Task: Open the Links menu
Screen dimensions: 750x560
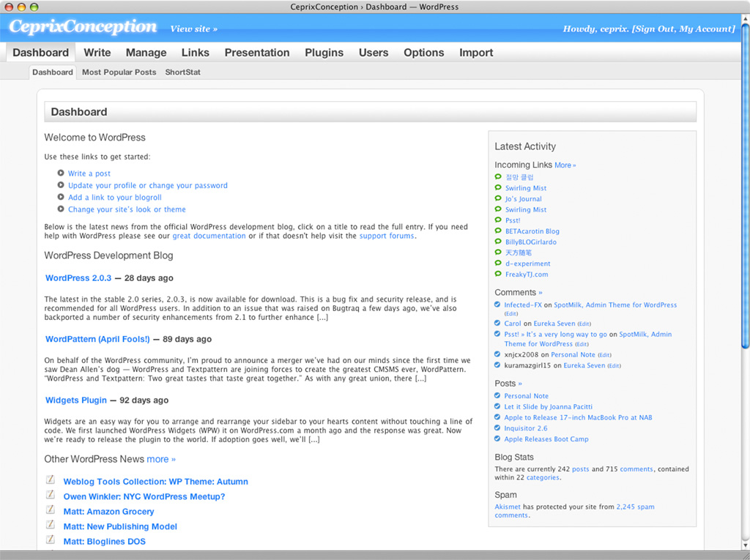Action: pyautogui.click(x=195, y=53)
